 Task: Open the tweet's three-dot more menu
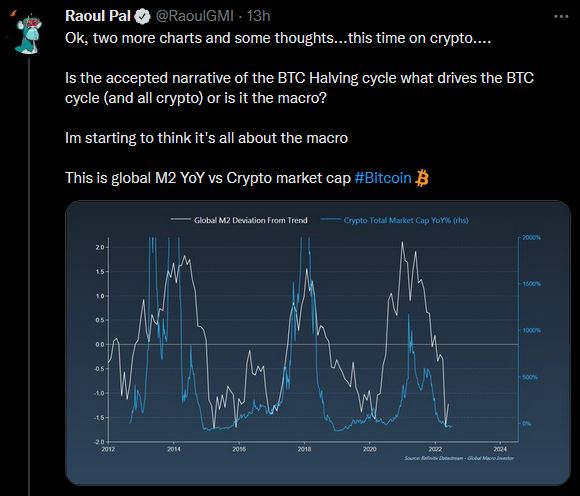pos(561,17)
